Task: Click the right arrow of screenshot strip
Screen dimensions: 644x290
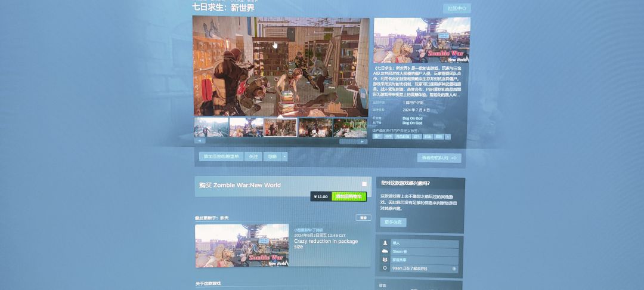Action: click(x=362, y=141)
